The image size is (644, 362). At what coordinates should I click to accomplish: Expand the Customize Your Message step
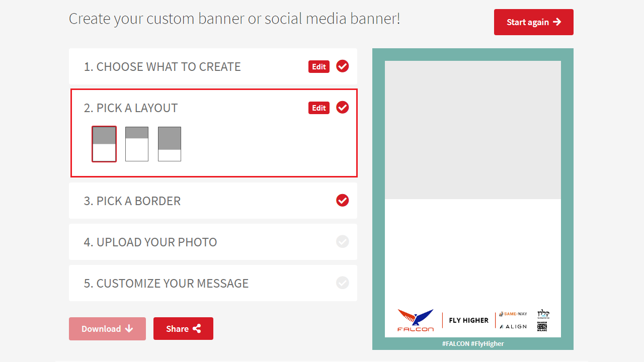point(166,283)
